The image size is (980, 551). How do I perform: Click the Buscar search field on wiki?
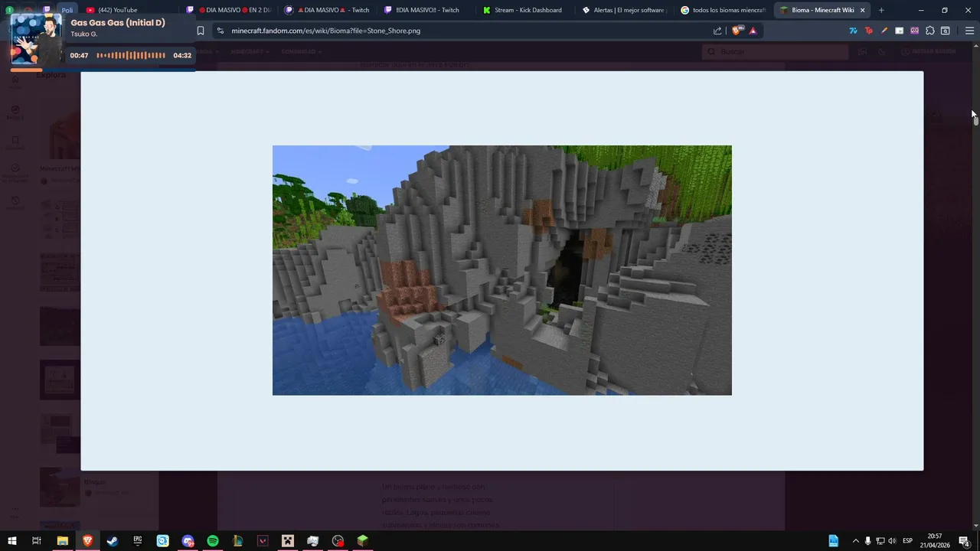[x=776, y=51]
